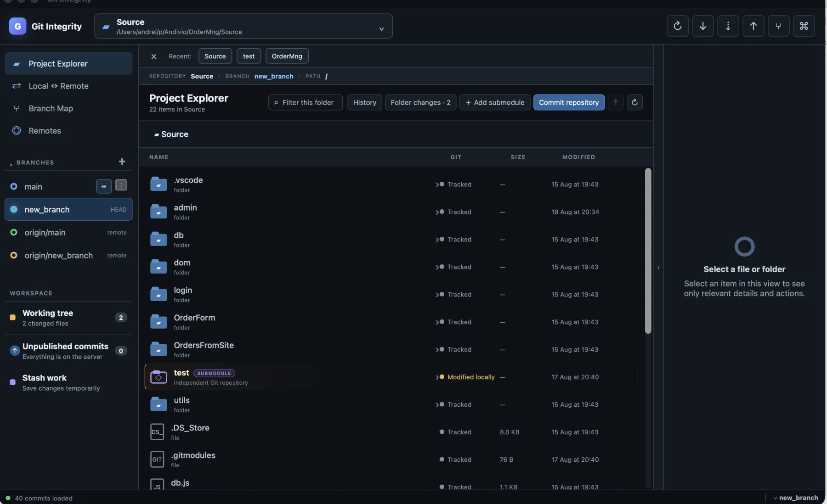Click the Git Integrity app logo

pos(17,26)
